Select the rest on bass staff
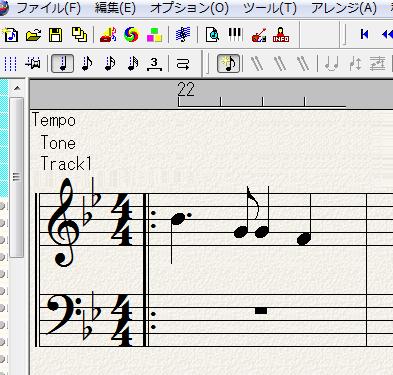 (261, 311)
